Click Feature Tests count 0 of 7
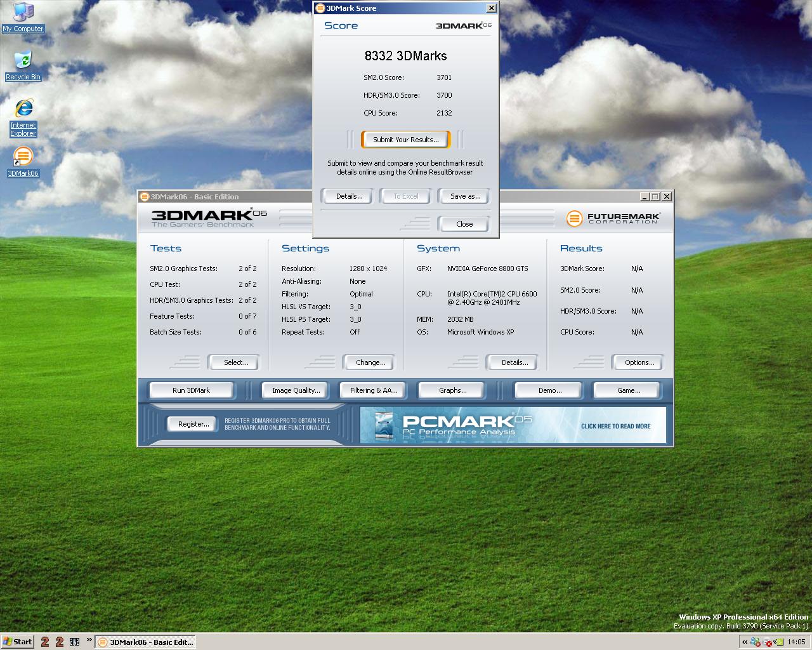Image resolution: width=812 pixels, height=650 pixels. point(247,316)
